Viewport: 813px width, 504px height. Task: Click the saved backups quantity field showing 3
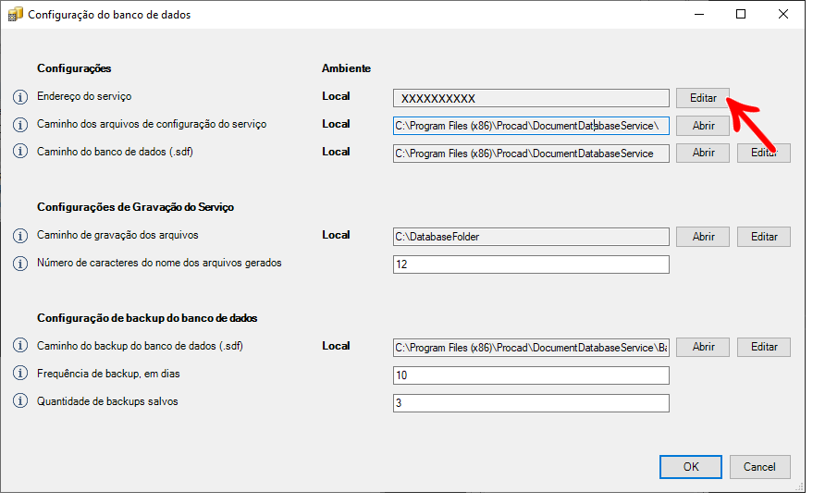(x=531, y=403)
